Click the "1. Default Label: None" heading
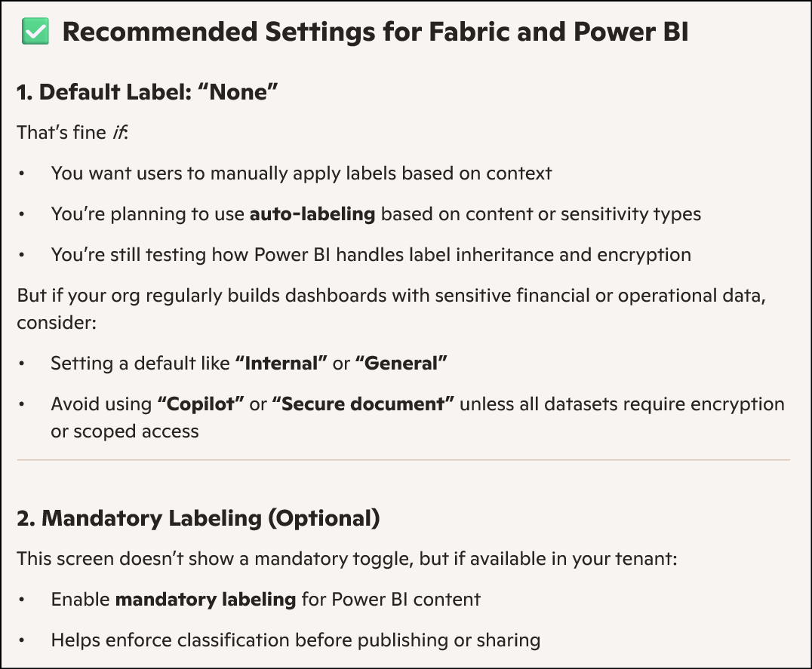Viewport: 812px width, 669px height. [x=148, y=93]
